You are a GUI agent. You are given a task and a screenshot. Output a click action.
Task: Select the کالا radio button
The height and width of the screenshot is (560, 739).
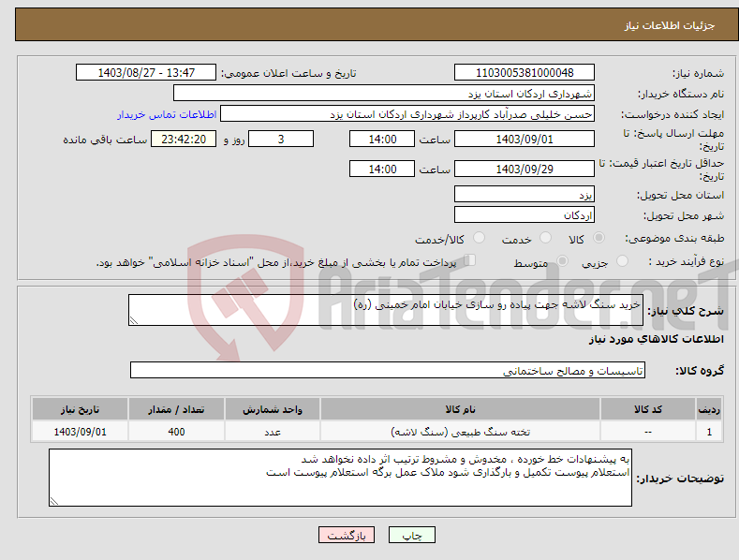pos(599,238)
